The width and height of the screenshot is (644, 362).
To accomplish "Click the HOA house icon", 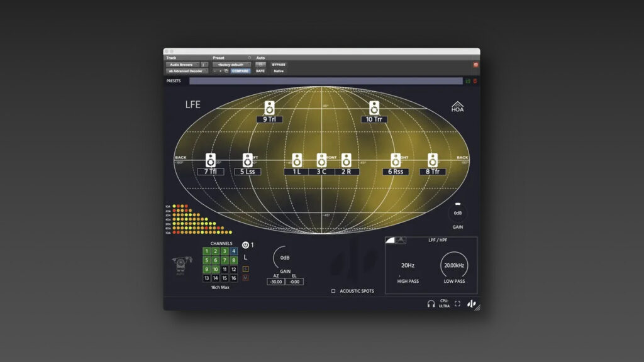I will (457, 107).
